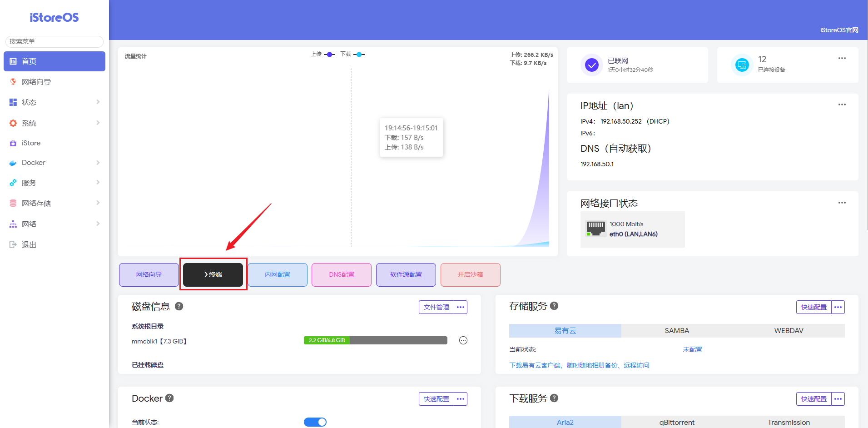Click Docker card 快速配置 button

pos(436,399)
